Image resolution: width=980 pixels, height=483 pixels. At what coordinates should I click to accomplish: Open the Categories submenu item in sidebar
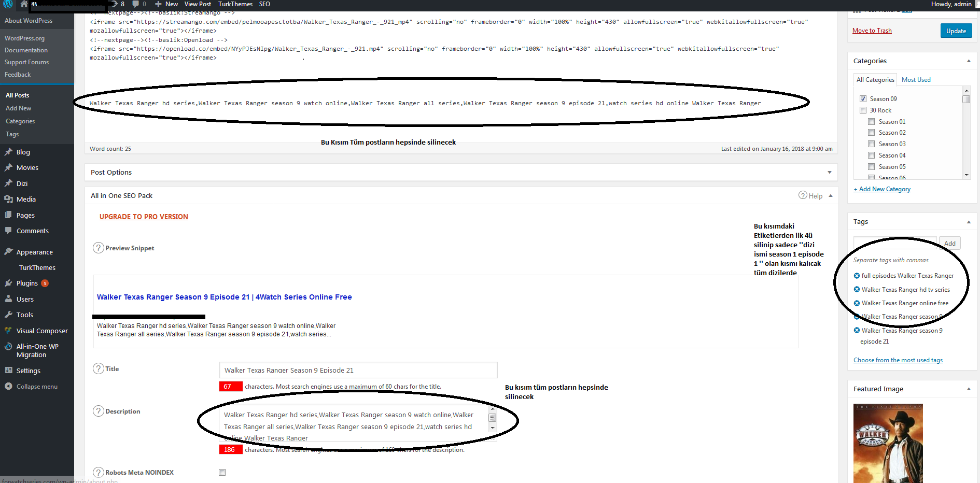[20, 121]
